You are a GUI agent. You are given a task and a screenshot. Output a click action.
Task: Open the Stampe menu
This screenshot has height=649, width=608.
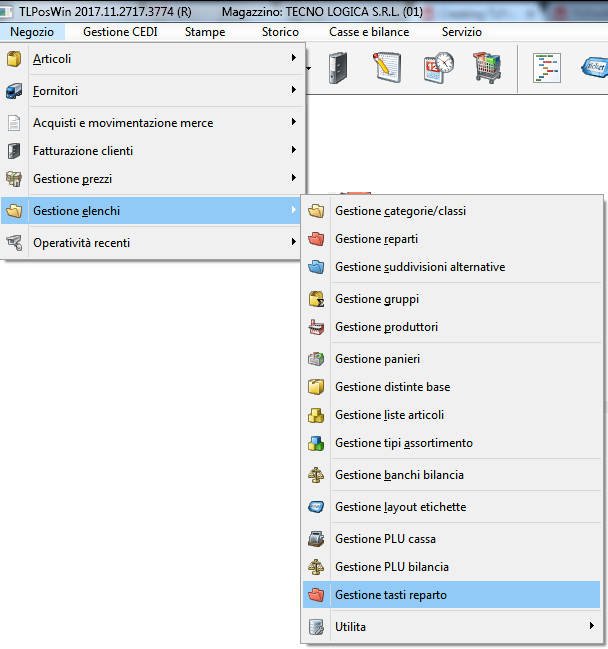[205, 32]
